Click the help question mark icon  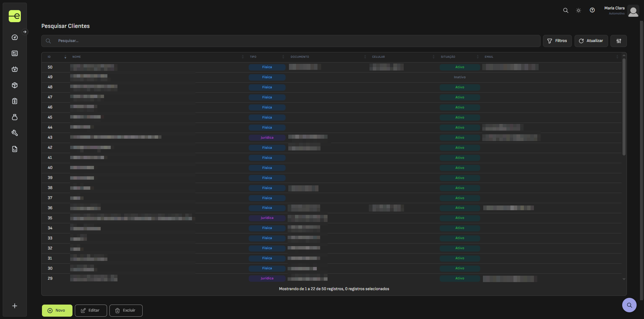tap(592, 10)
